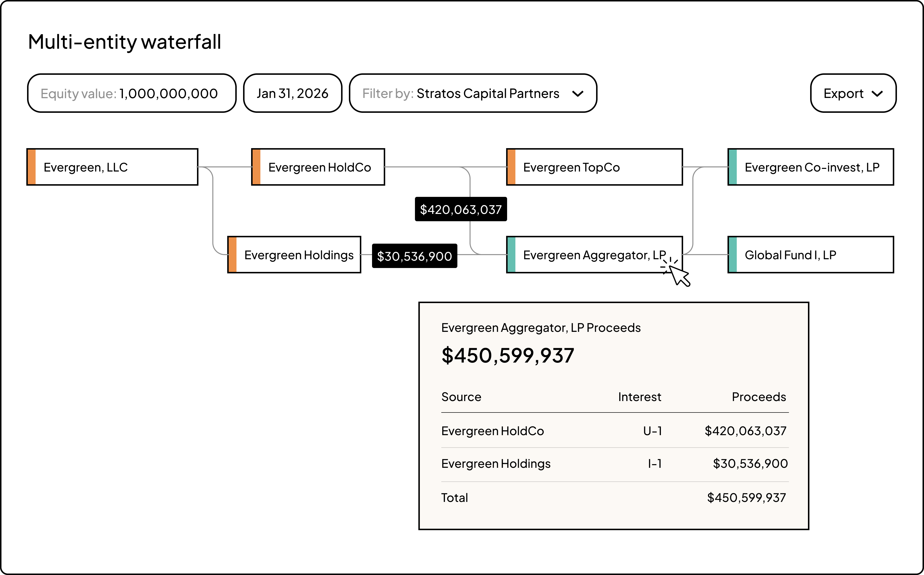Click the $30,536,900 flow label
The height and width of the screenshot is (575, 924).
click(414, 256)
